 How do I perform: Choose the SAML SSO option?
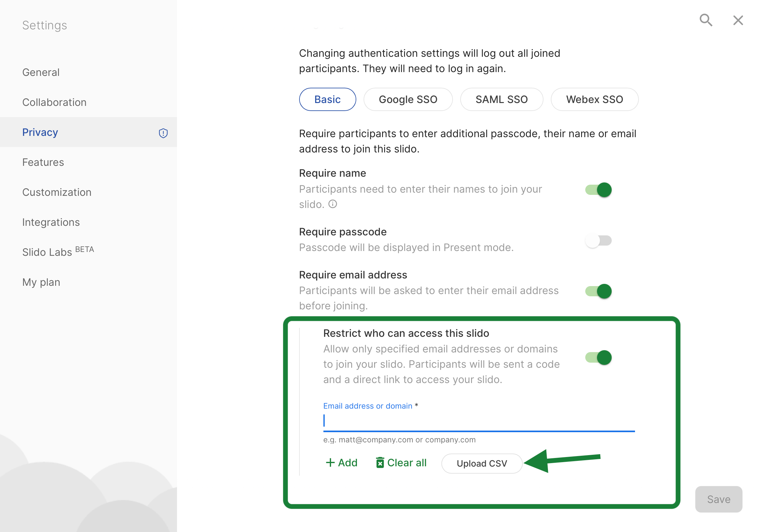501,100
